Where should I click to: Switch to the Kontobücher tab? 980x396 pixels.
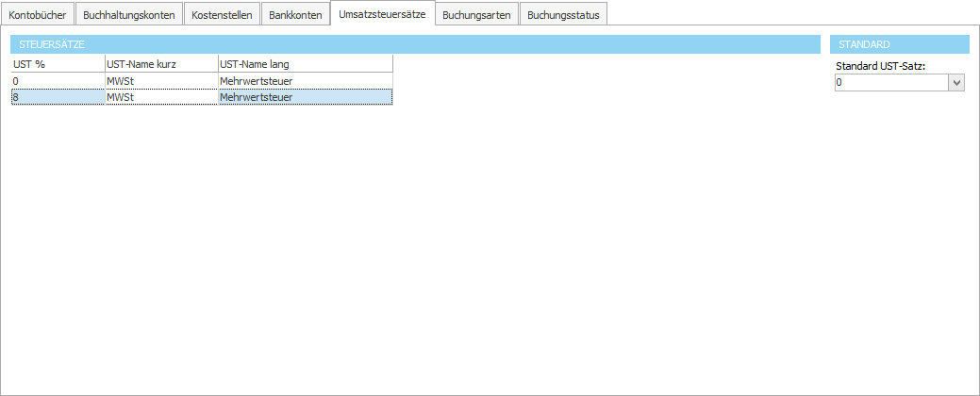pyautogui.click(x=38, y=15)
